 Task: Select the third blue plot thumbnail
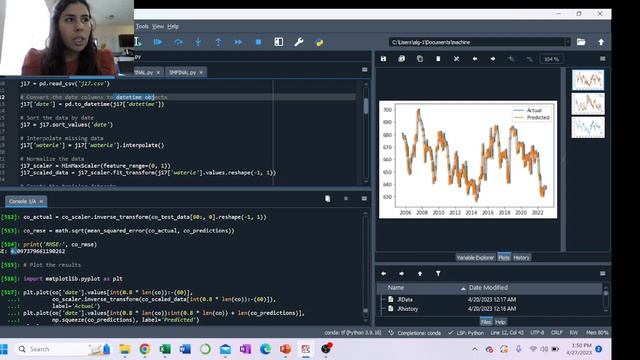point(588,127)
